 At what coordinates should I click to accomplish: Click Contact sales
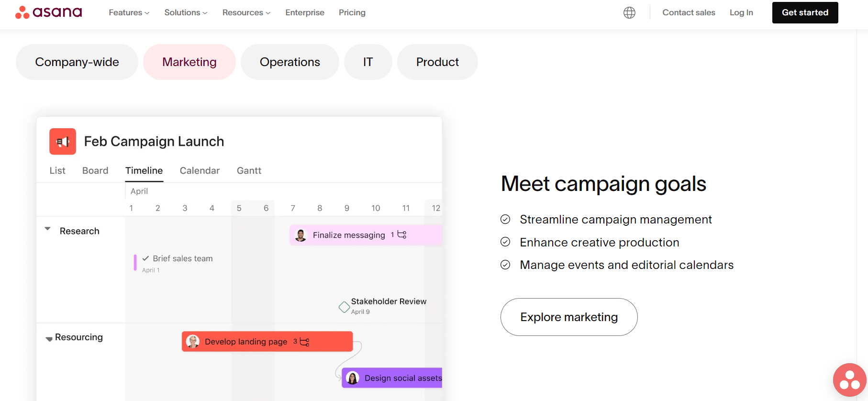click(689, 12)
